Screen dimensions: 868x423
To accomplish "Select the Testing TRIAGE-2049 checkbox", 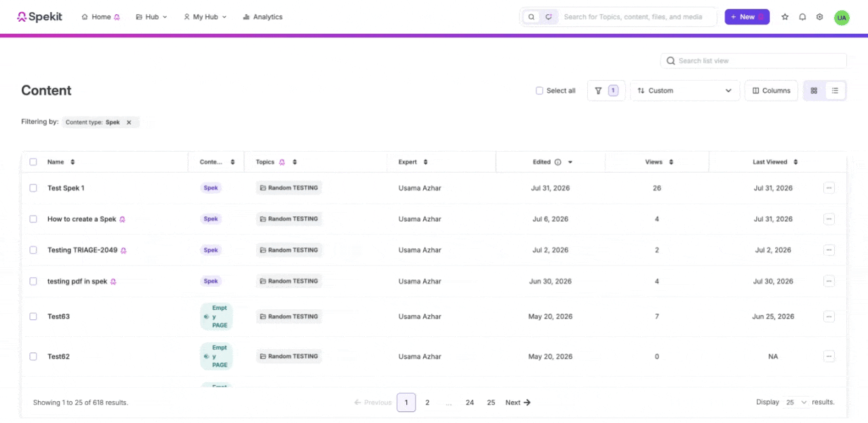I will point(33,250).
